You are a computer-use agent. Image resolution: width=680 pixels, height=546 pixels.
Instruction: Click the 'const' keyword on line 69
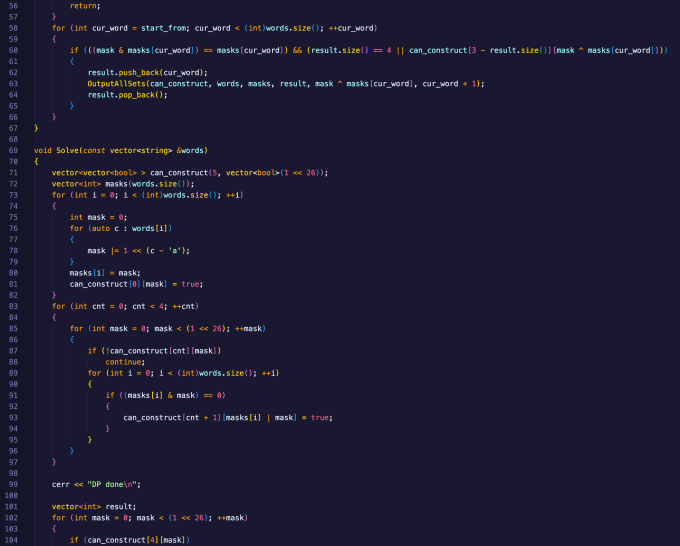[x=94, y=150]
